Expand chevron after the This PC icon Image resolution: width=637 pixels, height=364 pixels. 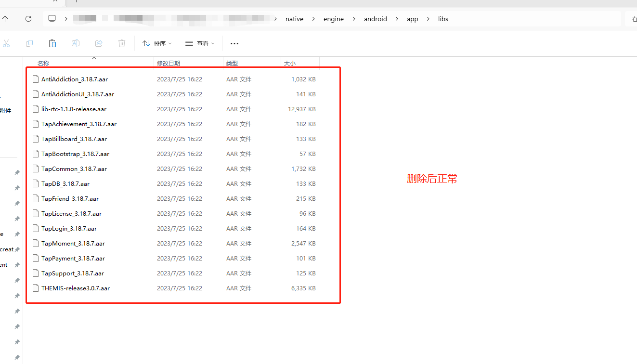point(65,19)
